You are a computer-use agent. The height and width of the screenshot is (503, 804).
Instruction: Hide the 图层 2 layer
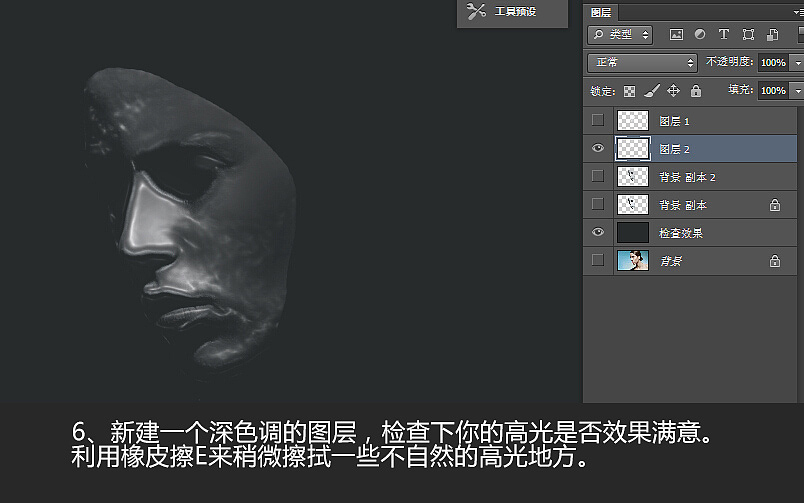[597, 148]
